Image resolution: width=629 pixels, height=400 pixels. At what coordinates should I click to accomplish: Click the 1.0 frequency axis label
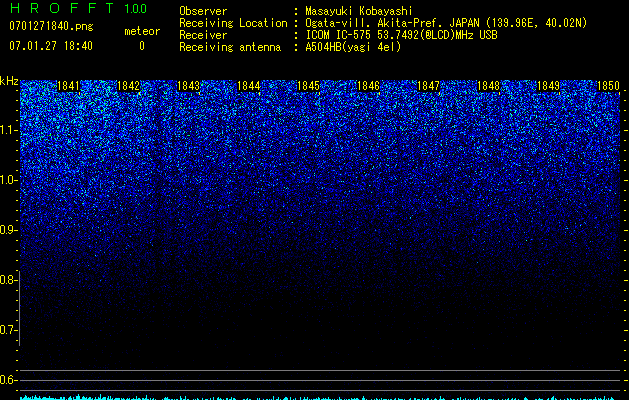(8, 180)
